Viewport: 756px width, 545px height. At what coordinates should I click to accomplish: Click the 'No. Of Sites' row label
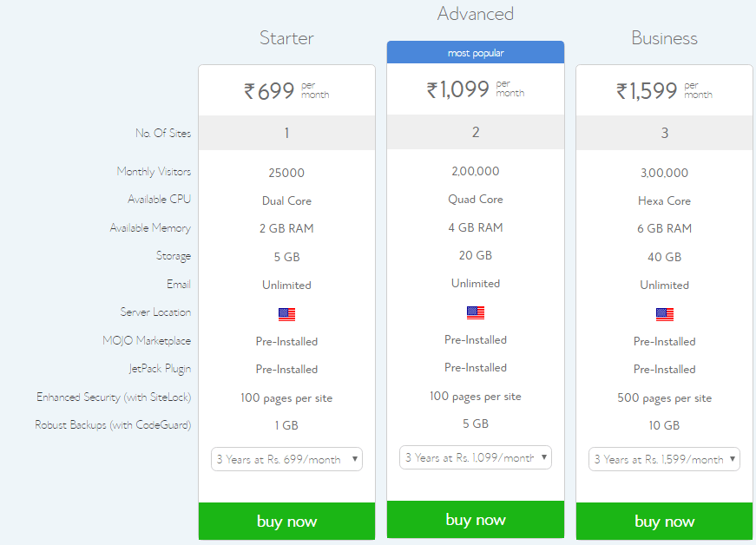click(x=163, y=134)
